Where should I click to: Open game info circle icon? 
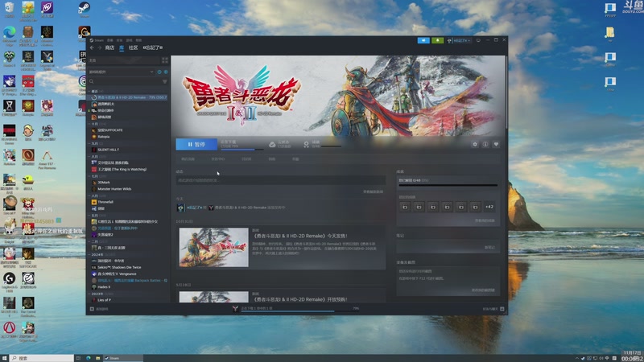(485, 145)
